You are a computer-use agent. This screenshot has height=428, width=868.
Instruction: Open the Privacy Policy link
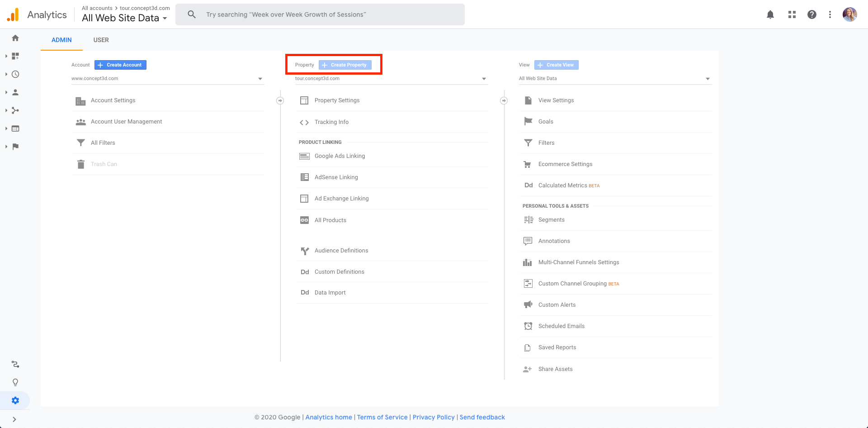pyautogui.click(x=434, y=417)
